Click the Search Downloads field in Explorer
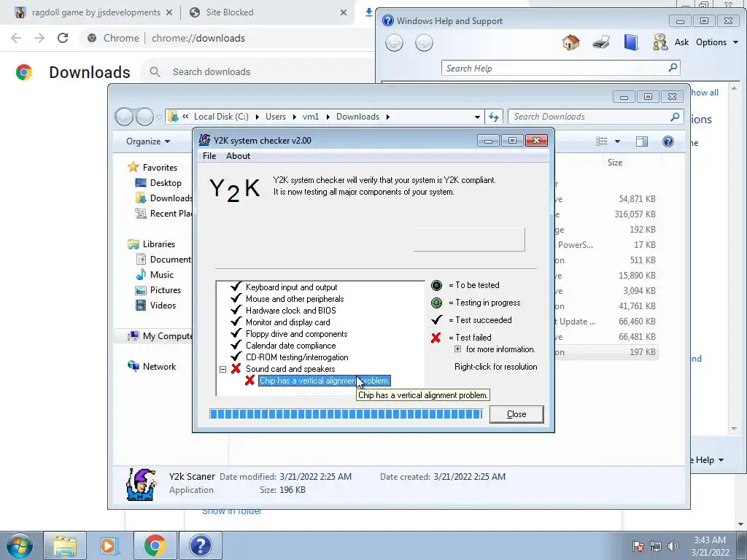The height and width of the screenshot is (560, 747). click(589, 117)
